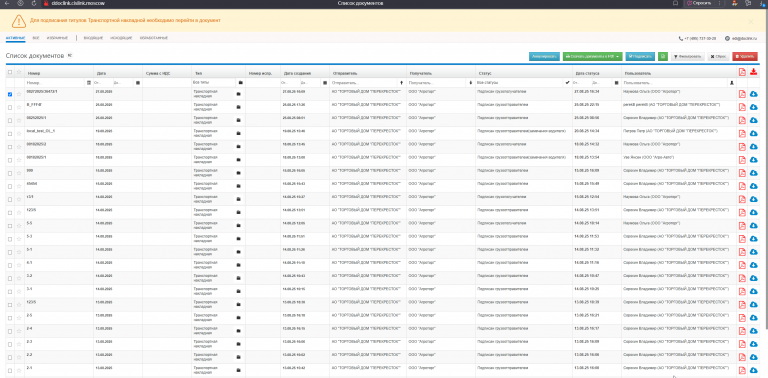Image resolution: width=768 pixels, height=378 pixels.
Task: Click the phone number contact icon
Action: point(680,38)
